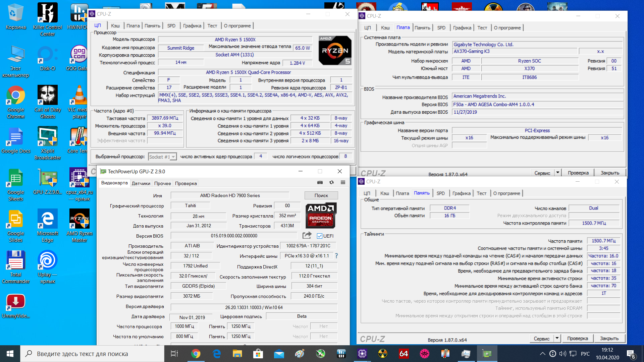Click the bus interface question mark
The image size is (644, 362).
336,256
